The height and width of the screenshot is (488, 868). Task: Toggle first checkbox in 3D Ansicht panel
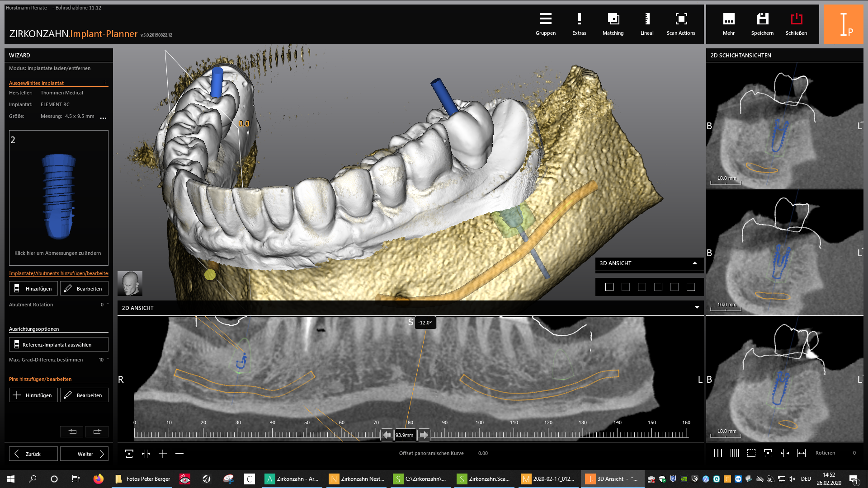pyautogui.click(x=609, y=287)
